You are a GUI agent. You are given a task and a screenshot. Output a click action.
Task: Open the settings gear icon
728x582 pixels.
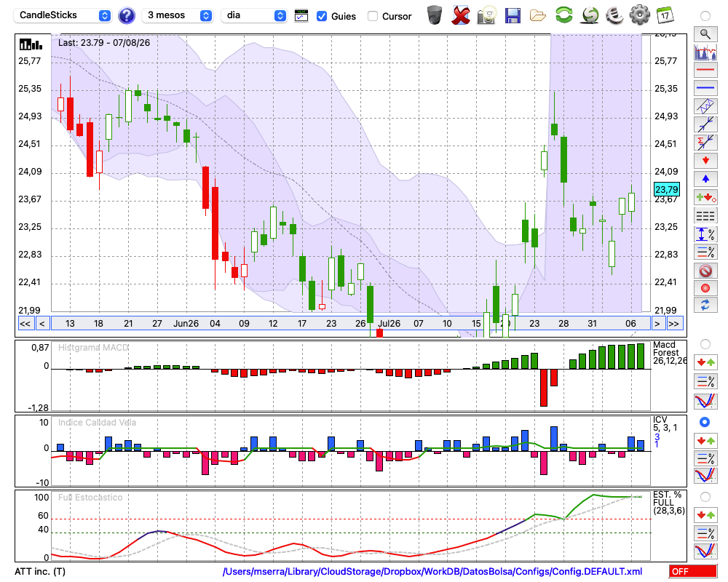pyautogui.click(x=639, y=15)
